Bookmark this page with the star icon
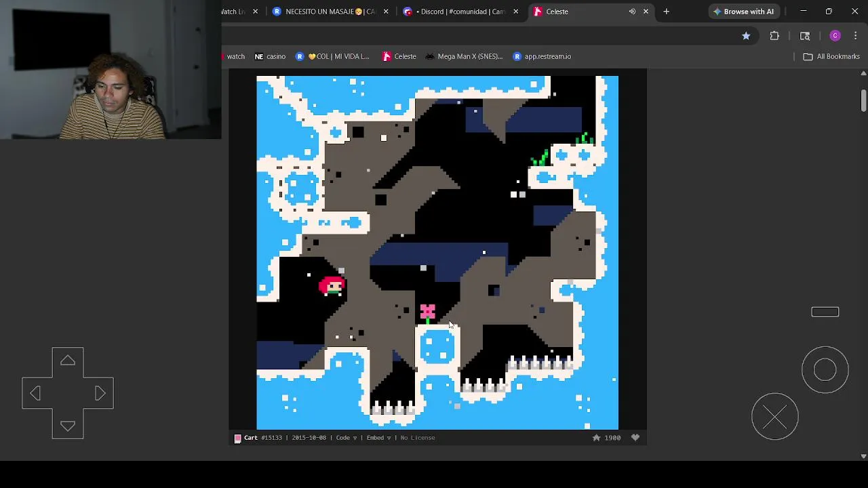Screen dimensions: 868x488 click(746, 36)
